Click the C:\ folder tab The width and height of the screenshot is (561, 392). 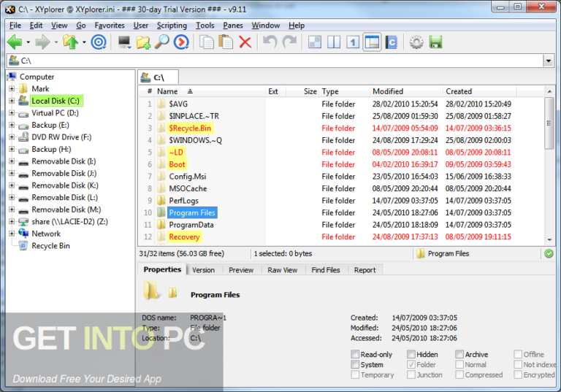(x=158, y=77)
